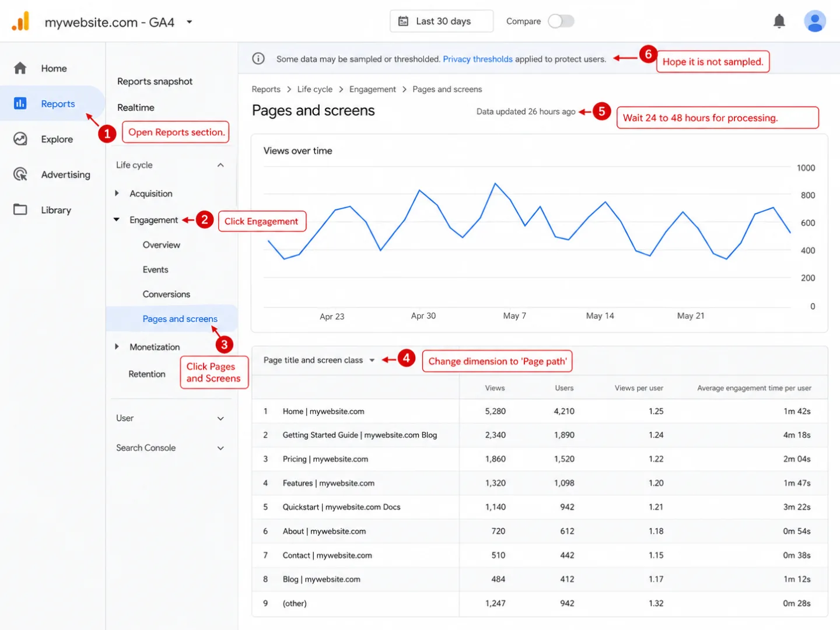Open Page title and screen class dropdown
The width and height of the screenshot is (840, 630).
point(319,360)
